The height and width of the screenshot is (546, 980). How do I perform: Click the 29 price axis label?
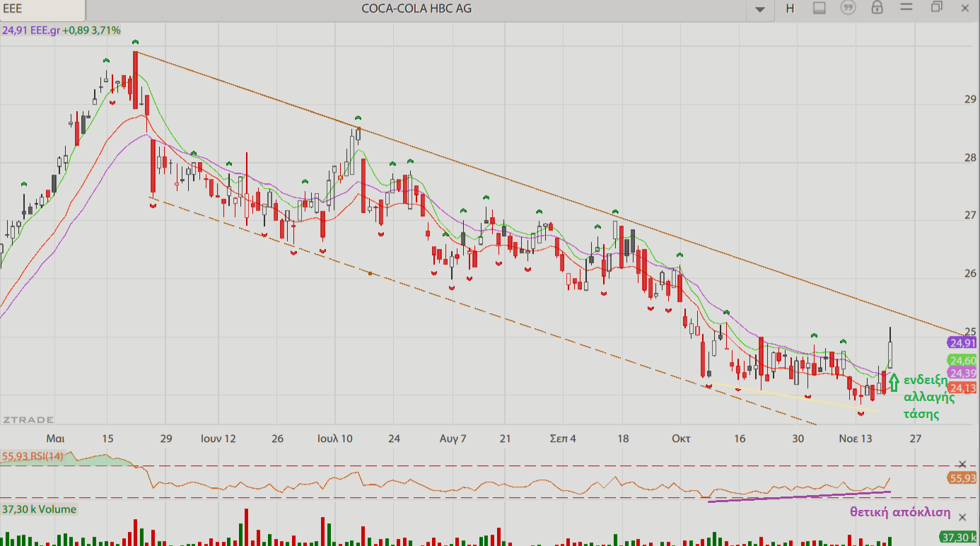tap(970, 100)
